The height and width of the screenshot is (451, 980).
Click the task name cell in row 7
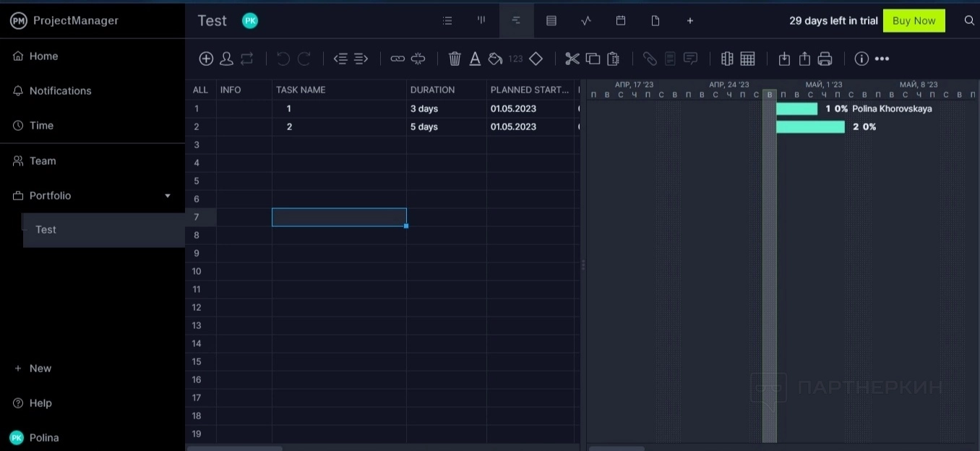coord(339,217)
